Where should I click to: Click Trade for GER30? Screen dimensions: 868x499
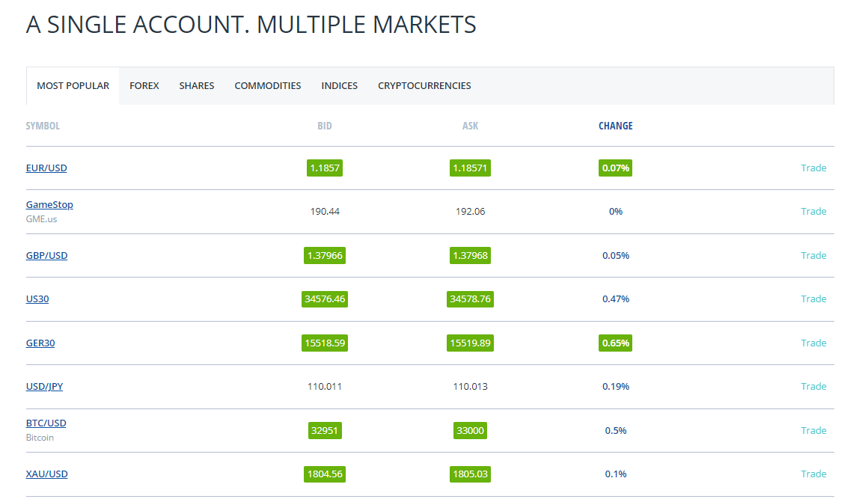(x=813, y=343)
